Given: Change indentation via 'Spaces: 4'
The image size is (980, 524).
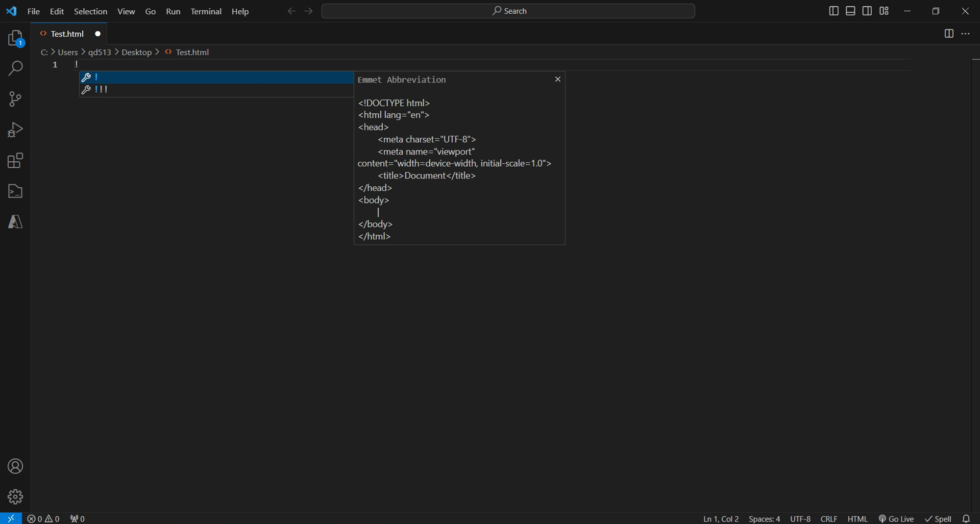Looking at the screenshot, I should (x=764, y=519).
